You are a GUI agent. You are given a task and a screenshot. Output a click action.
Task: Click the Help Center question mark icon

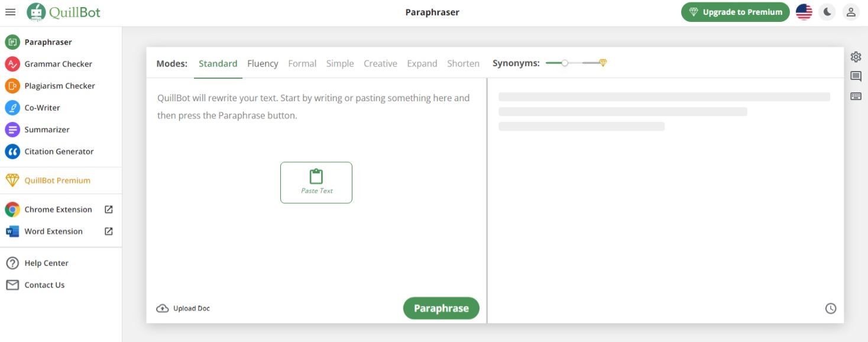pos(12,263)
